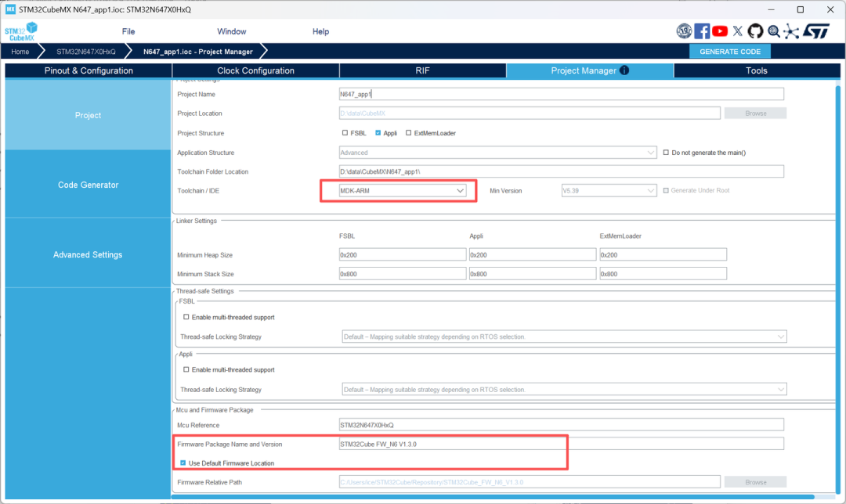Click the Project Name input field
This screenshot has width=846, height=504.
561,94
